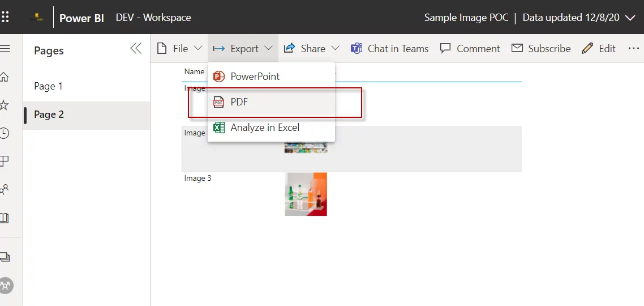The image size is (644, 306).
Task: Open Shared with me people icon
Action: pos(4,189)
